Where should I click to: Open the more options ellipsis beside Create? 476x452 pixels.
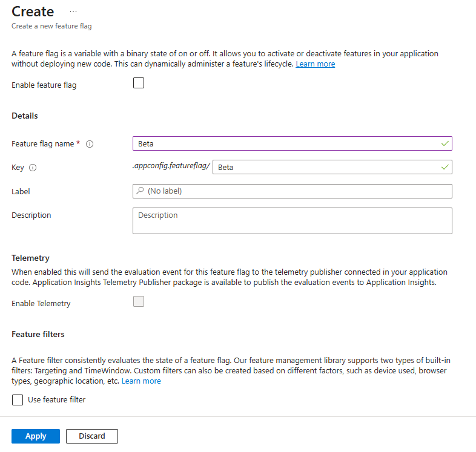click(73, 11)
